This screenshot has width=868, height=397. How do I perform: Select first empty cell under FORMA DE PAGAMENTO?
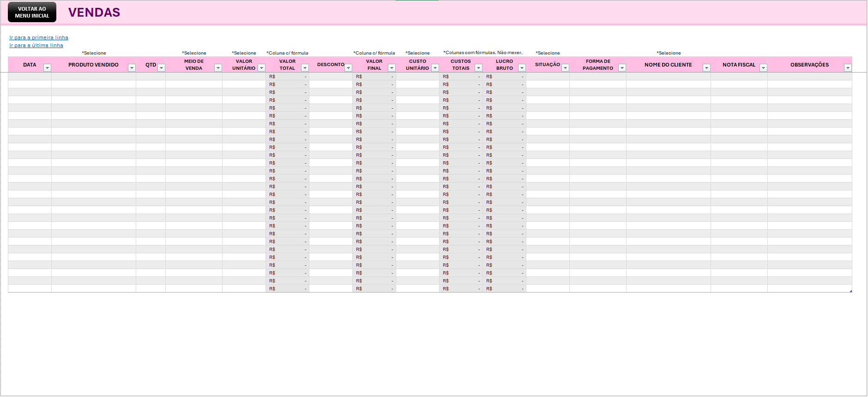[x=598, y=77]
